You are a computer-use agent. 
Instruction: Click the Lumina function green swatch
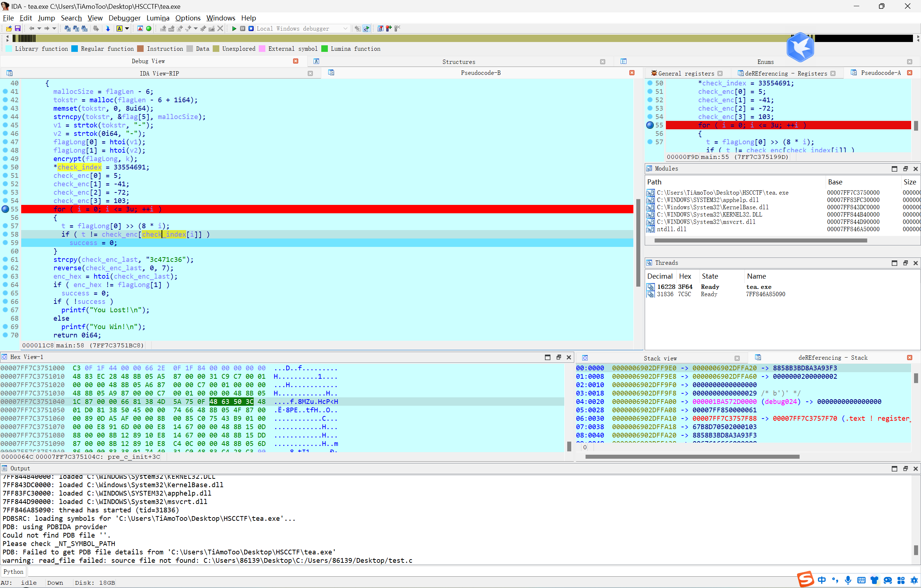(324, 49)
